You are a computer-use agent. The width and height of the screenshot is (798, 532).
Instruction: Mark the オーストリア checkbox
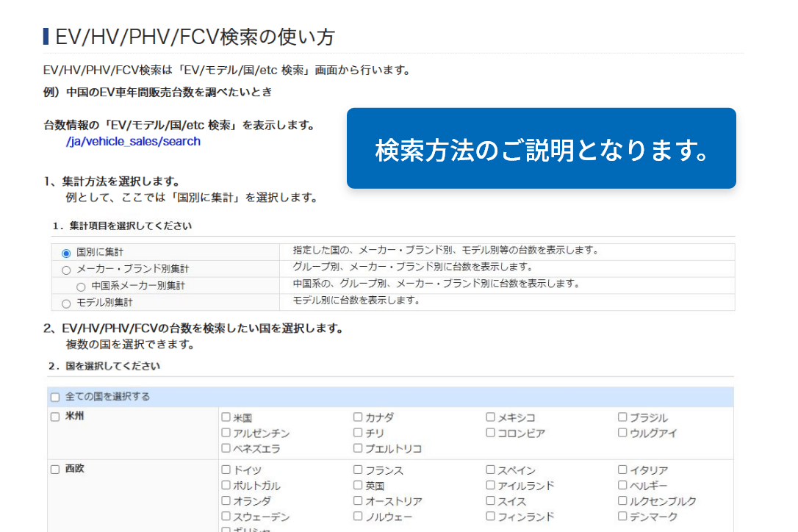tap(358, 500)
